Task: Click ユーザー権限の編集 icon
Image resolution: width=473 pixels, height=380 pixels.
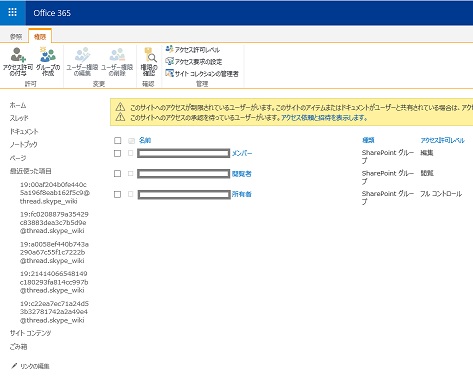Action: (x=82, y=55)
